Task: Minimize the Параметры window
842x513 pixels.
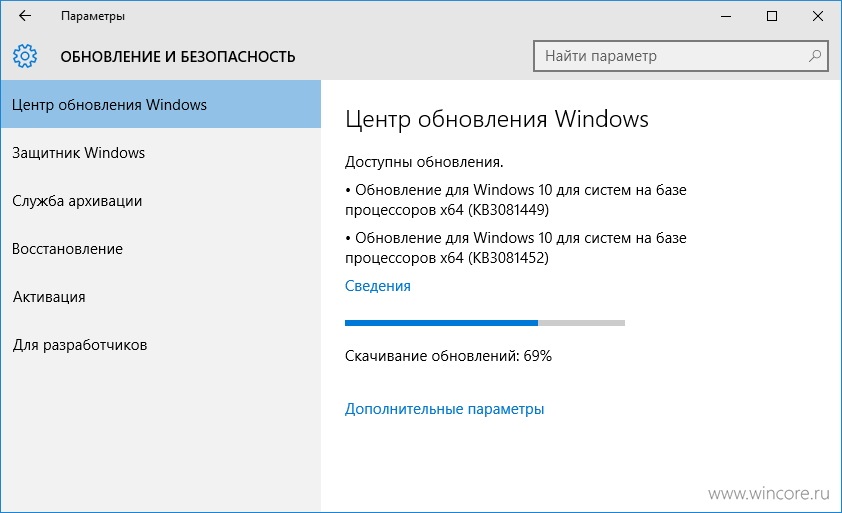Action: click(x=726, y=16)
